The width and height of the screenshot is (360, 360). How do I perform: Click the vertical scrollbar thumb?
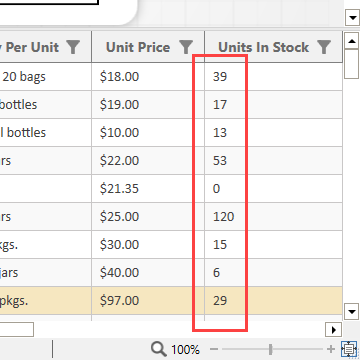(x=351, y=64)
